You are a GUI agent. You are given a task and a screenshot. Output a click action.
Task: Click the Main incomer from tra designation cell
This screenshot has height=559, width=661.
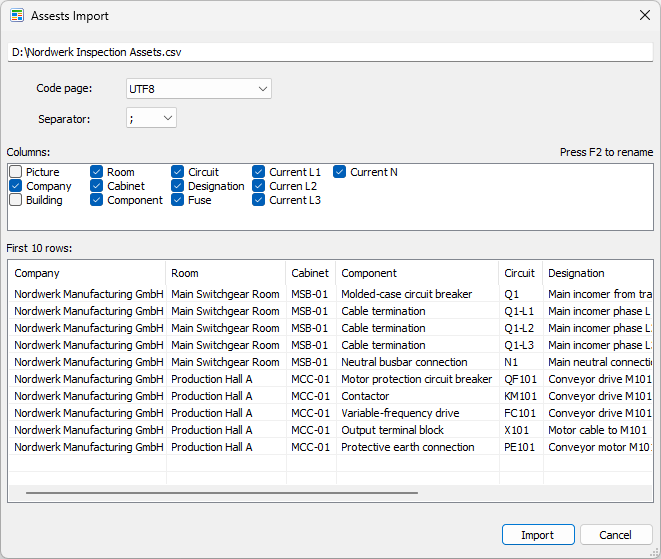598,294
